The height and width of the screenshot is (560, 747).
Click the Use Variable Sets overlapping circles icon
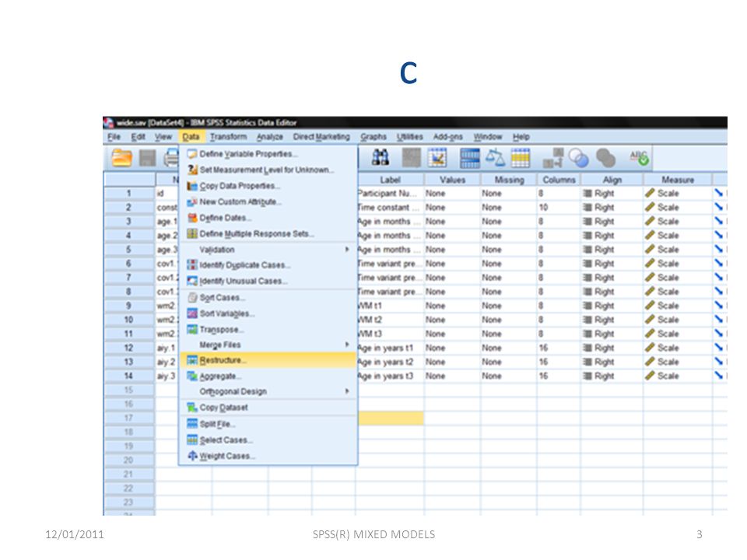coord(579,158)
